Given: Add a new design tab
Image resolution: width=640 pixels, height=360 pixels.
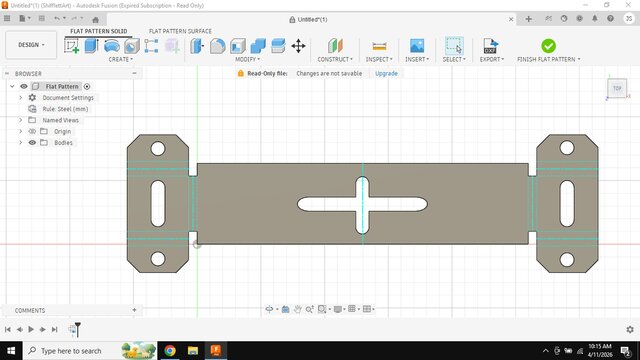Looking at the screenshot, I should pos(529,19).
